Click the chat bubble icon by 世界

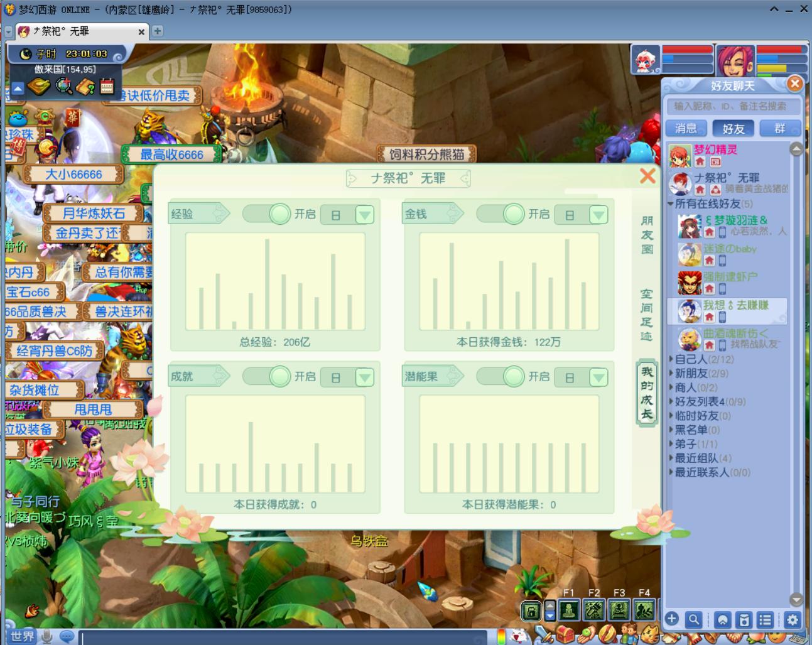click(x=67, y=636)
